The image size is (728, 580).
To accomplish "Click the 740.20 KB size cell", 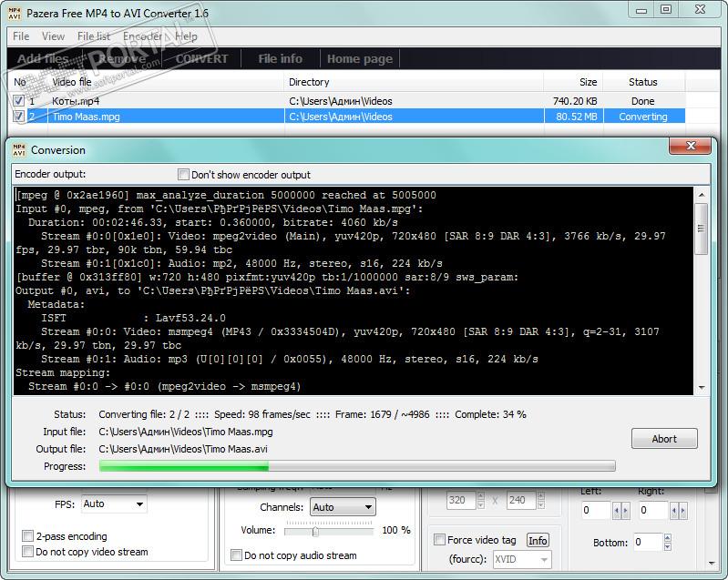I will 574,101.
